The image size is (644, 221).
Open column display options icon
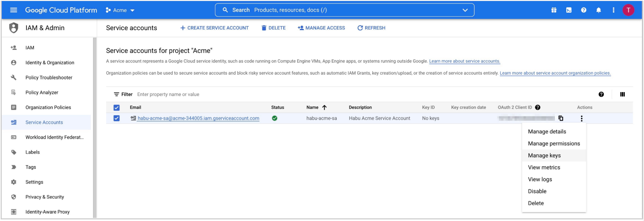[622, 94]
